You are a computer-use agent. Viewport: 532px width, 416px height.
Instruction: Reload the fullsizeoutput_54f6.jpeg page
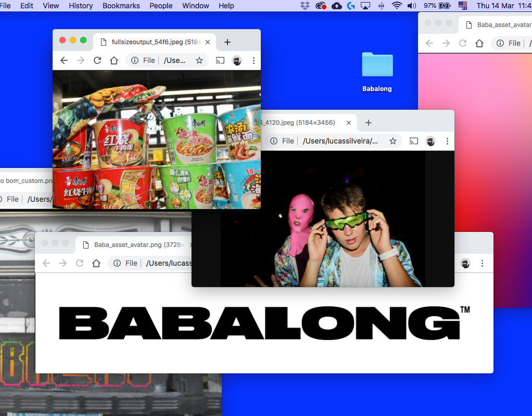(x=97, y=61)
